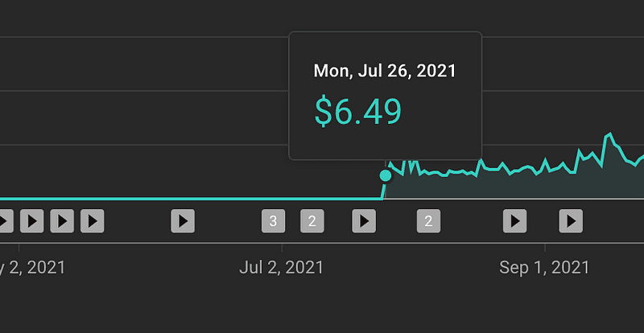Click the video marker just before the Sep 1 tick
644x333 pixels.
515,221
